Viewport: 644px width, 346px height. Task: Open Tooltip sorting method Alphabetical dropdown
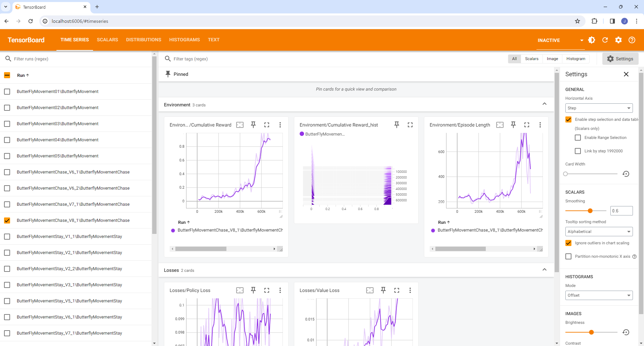point(599,232)
